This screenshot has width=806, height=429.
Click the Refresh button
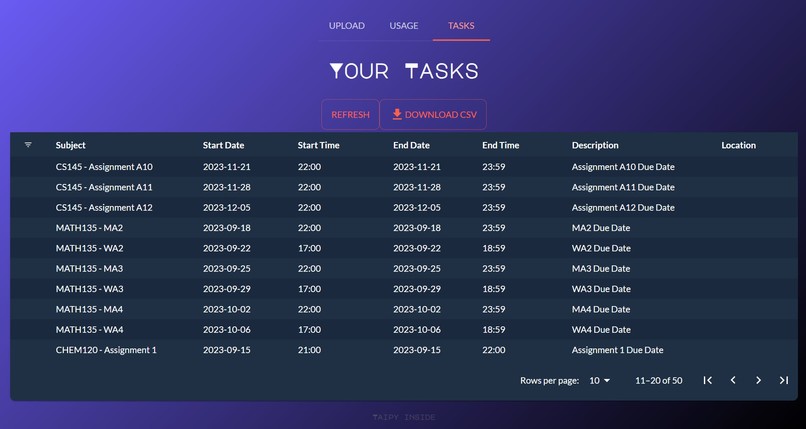[x=350, y=115]
